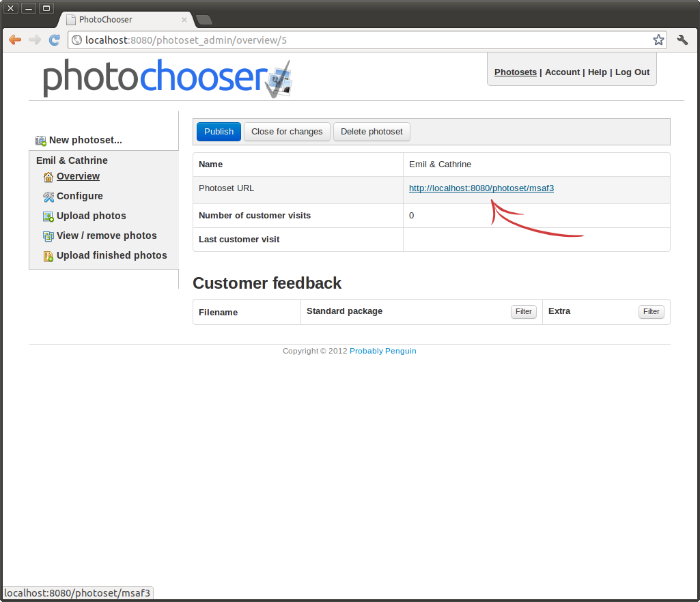Click the Close for changes button
The height and width of the screenshot is (602, 700).
(287, 132)
